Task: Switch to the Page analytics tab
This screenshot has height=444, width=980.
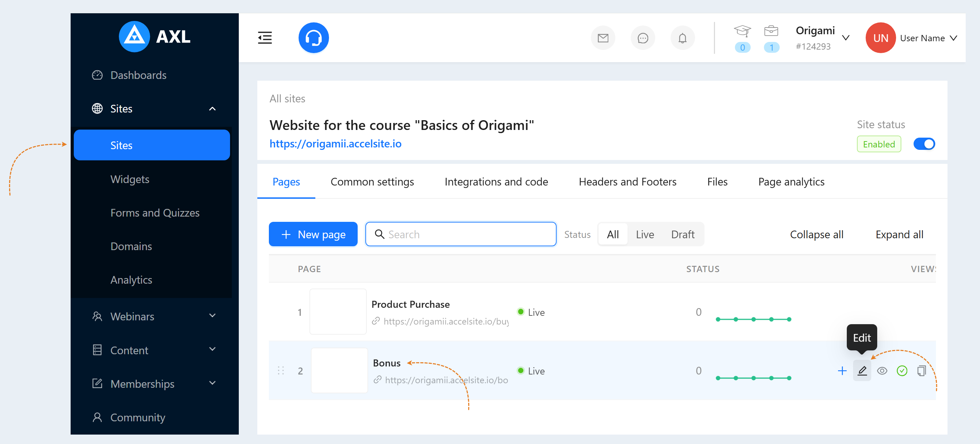Action: [791, 182]
